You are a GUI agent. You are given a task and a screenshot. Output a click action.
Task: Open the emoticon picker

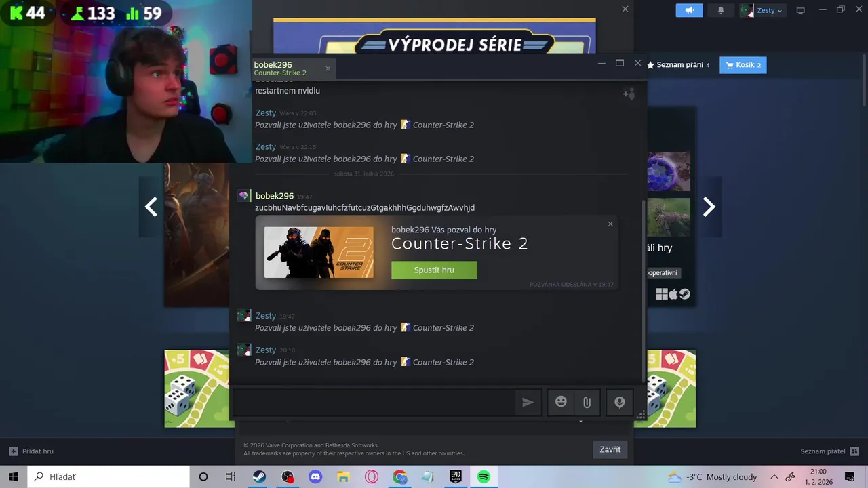tap(561, 402)
